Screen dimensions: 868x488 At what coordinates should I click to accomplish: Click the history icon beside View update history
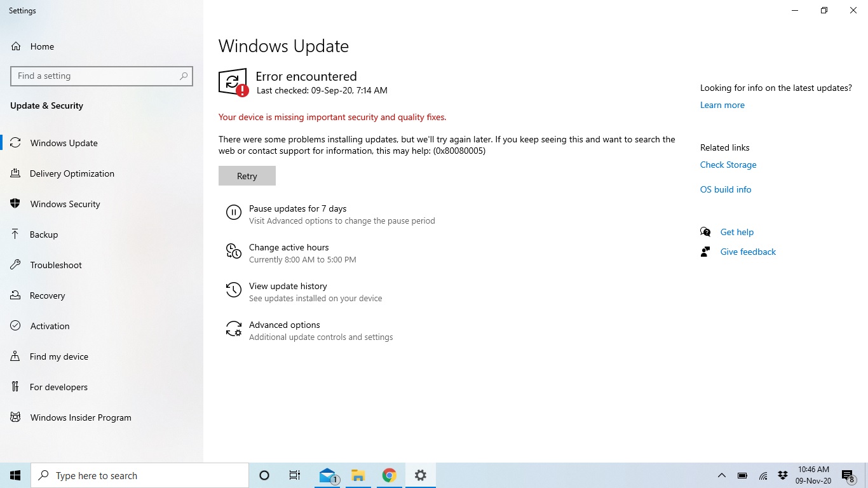point(234,290)
